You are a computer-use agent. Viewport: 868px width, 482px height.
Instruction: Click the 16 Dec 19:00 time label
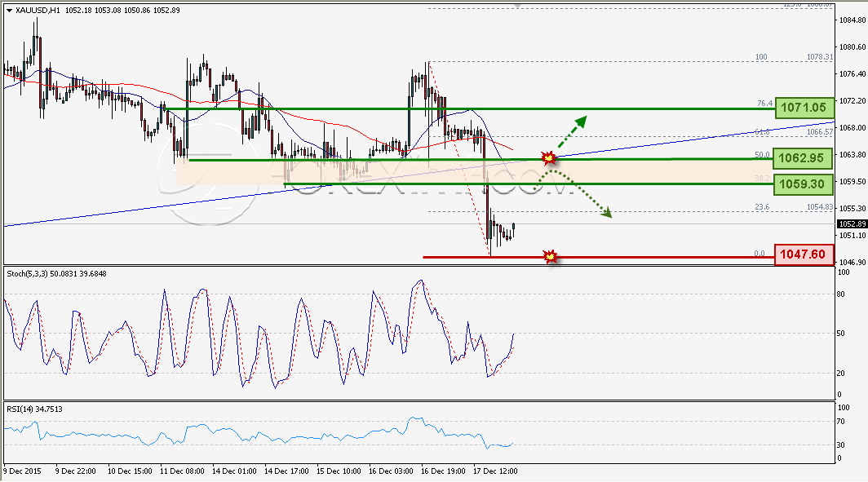(443, 471)
